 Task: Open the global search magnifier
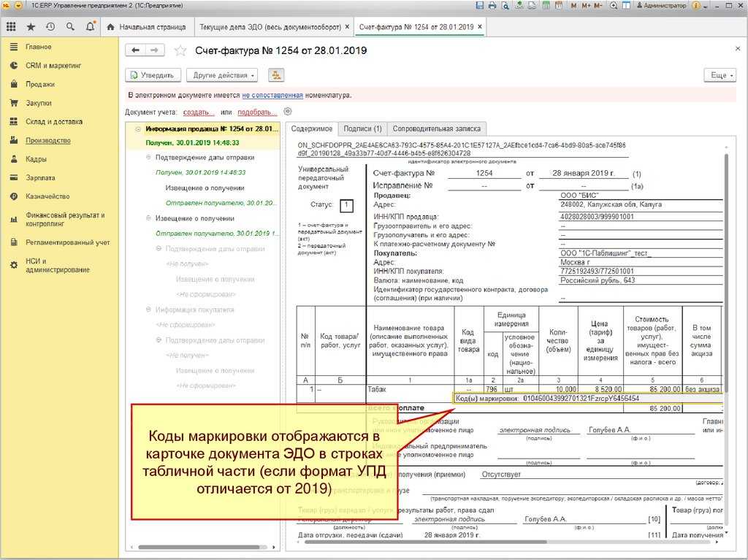pos(71,27)
